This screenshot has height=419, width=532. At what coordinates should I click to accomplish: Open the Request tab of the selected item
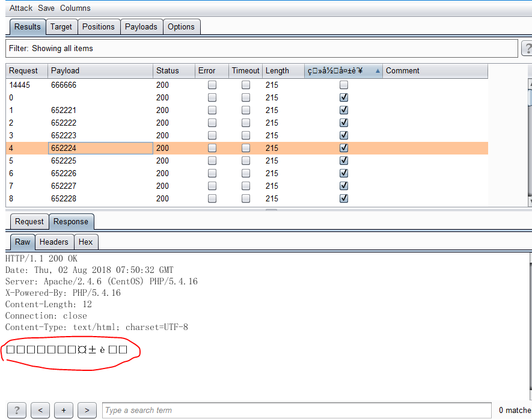point(29,221)
